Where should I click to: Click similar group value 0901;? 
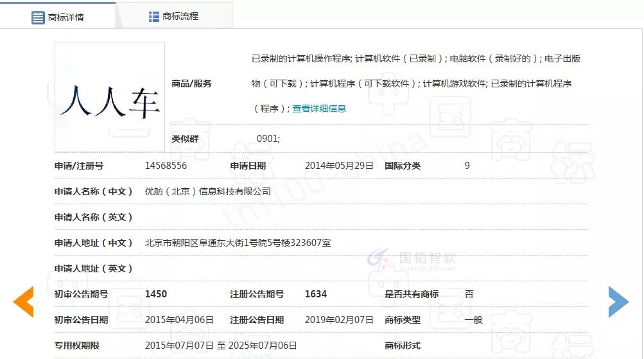click(x=268, y=139)
